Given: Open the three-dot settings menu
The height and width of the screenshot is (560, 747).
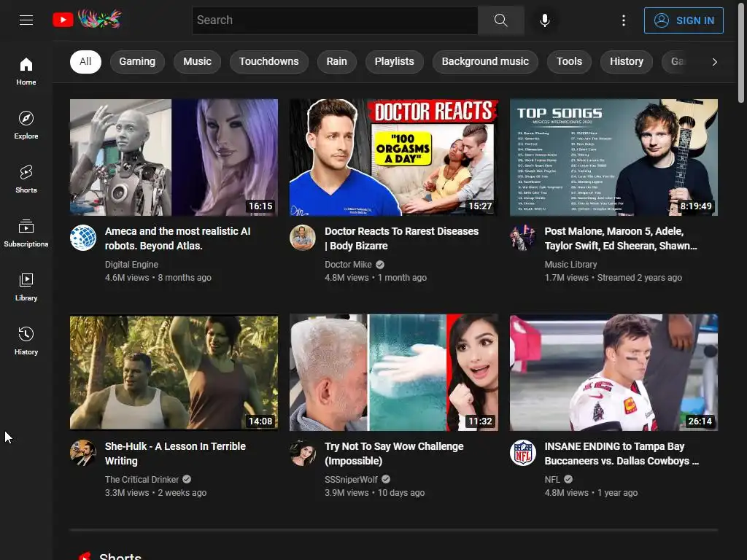Looking at the screenshot, I should pyautogui.click(x=624, y=20).
